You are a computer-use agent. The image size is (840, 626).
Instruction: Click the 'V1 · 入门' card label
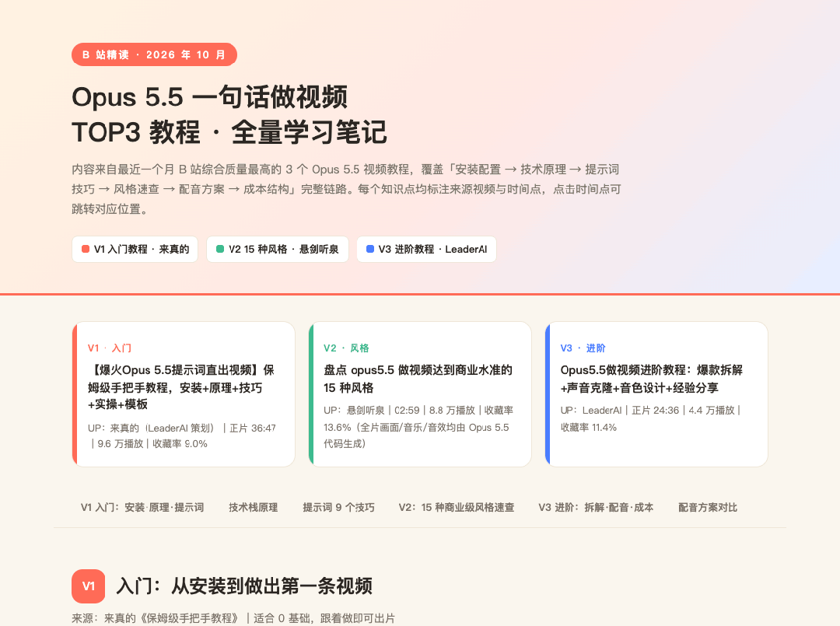pos(110,348)
